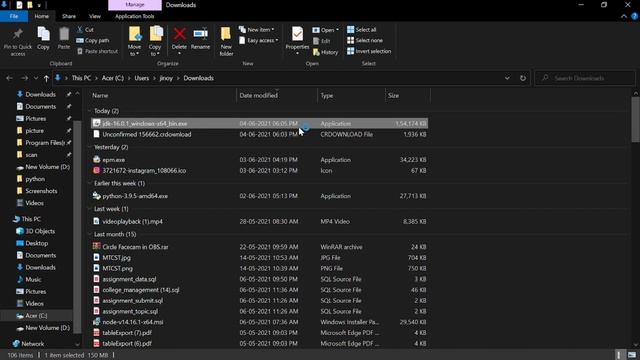640x360 pixels.
Task: Select the Manage contextual tab
Action: (135, 5)
